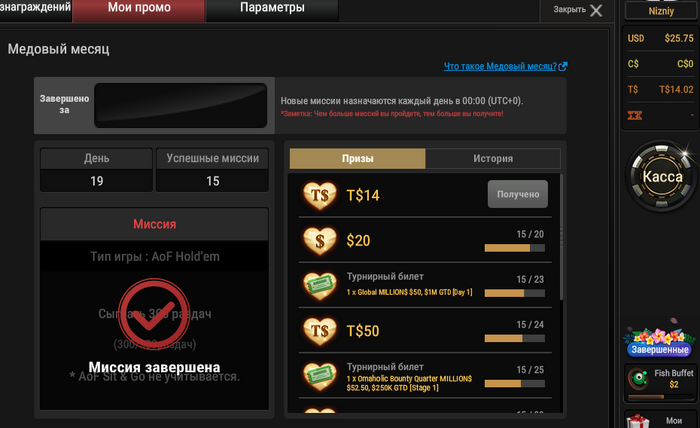The width and height of the screenshot is (700, 428).
Task: Click the USD balance $25.75 row
Action: 660,38
